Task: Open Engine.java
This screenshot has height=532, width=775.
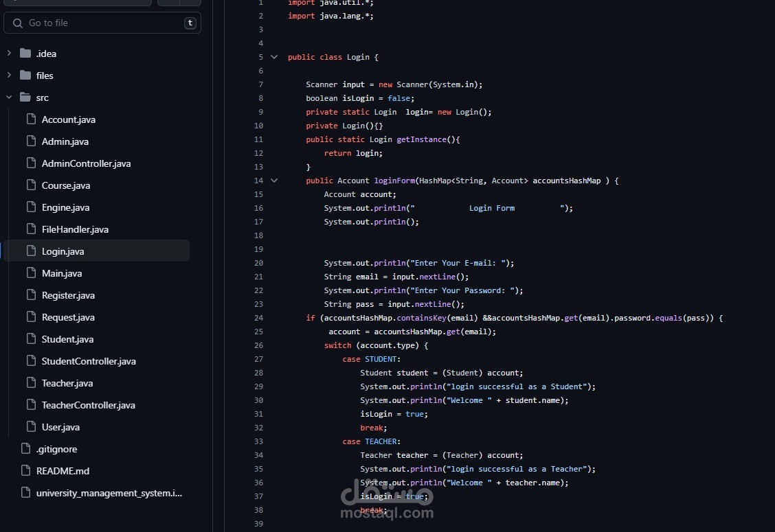Action: [x=65, y=207]
